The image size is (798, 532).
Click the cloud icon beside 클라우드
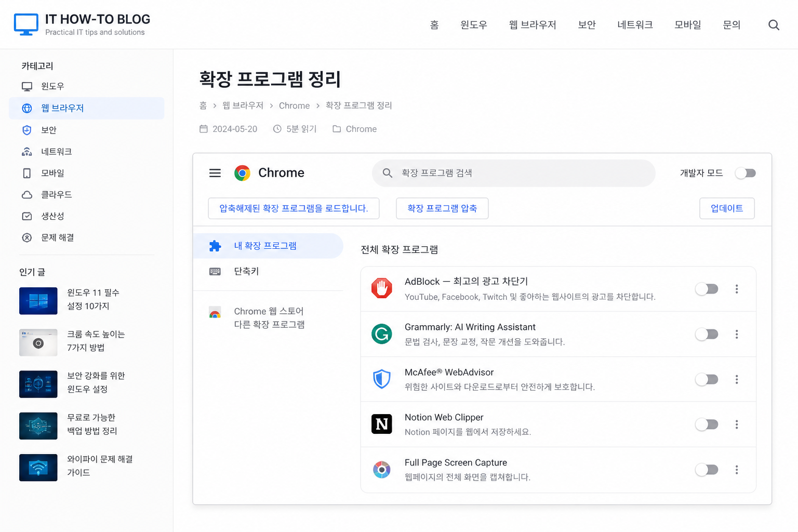tap(27, 195)
